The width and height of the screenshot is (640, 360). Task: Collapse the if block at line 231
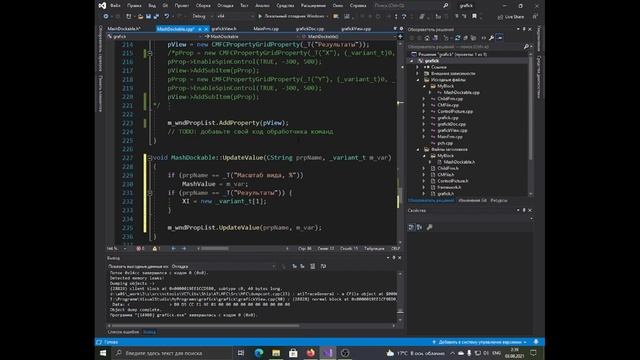coord(150,193)
